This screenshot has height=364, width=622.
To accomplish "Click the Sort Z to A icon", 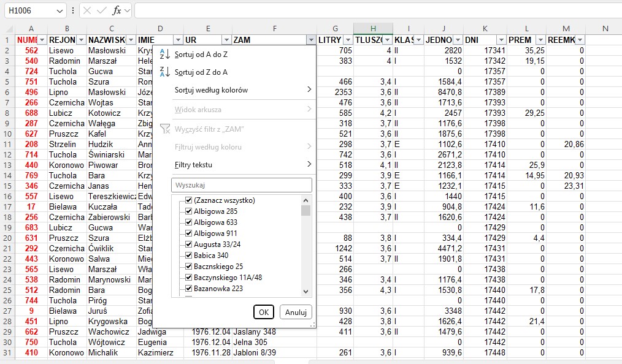I will tap(164, 72).
